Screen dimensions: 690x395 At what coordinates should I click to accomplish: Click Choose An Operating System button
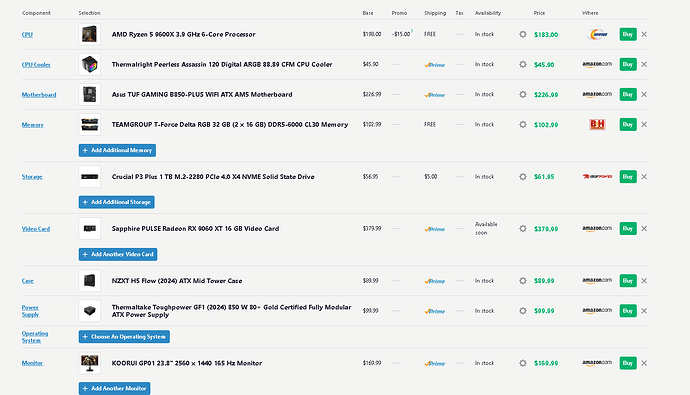pyautogui.click(x=124, y=337)
